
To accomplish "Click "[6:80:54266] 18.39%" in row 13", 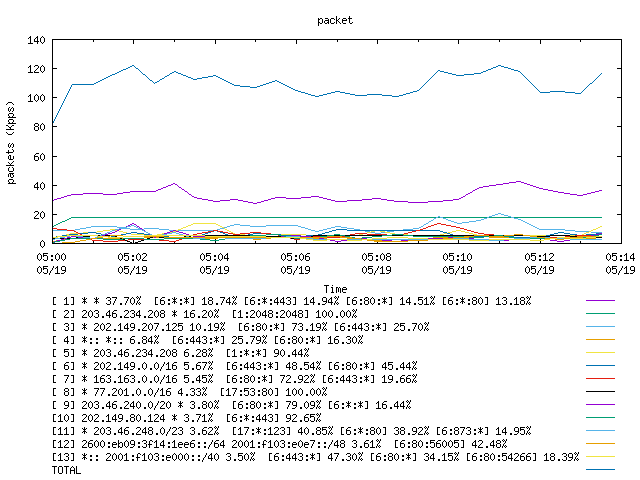I will (x=522, y=457).
